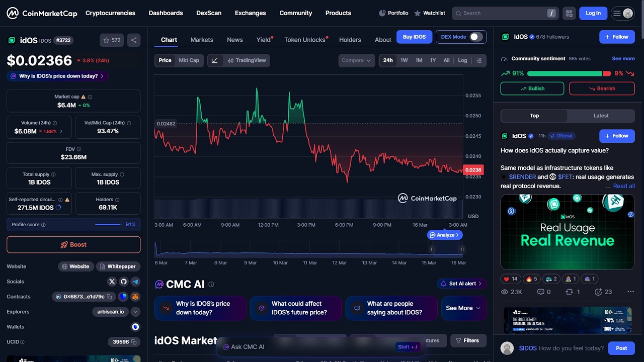Viewport: 644px width, 362px height.
Task: Click the Log In button
Action: tap(593, 13)
